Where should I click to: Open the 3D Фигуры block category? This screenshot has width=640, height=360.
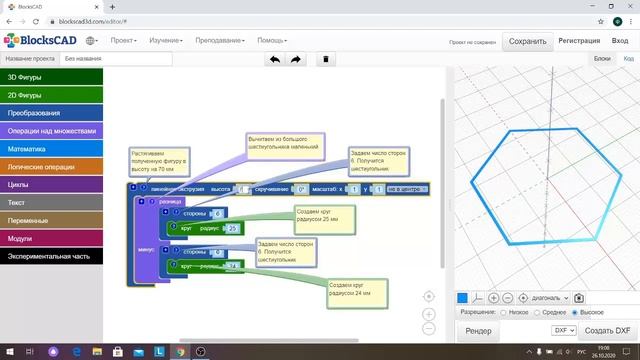point(51,77)
